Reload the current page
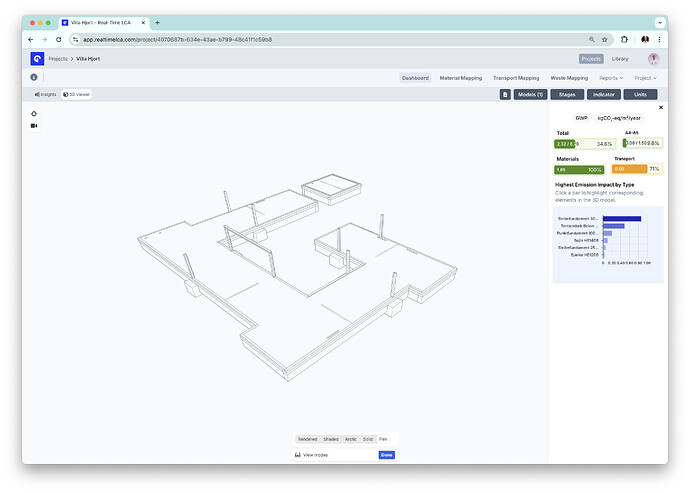 click(x=59, y=40)
